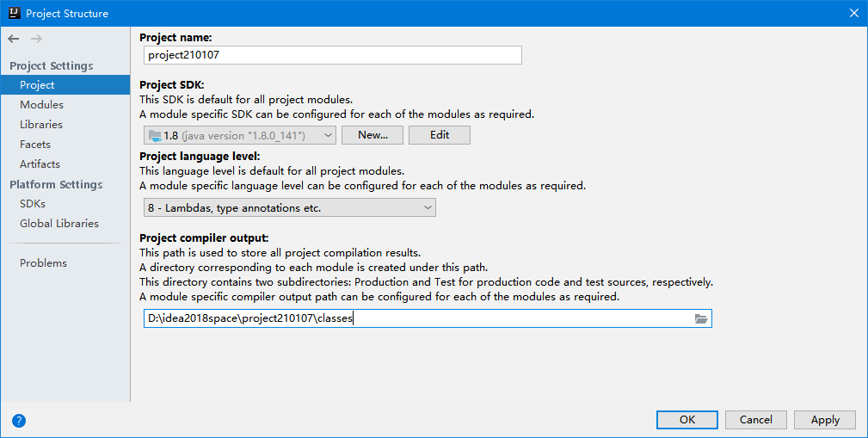This screenshot has width=868, height=438.
Task: Click the Cancel button
Action: point(755,420)
